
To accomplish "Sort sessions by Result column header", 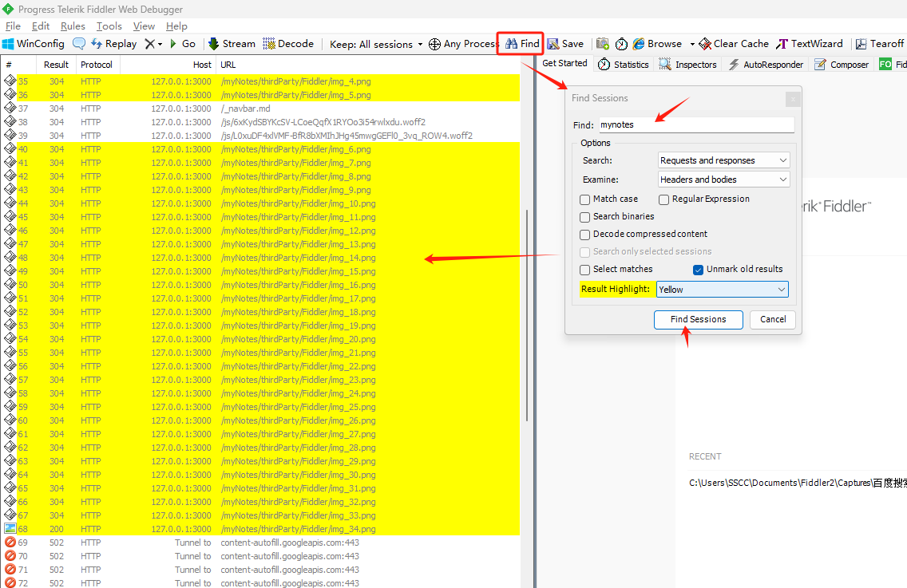I will tap(56, 65).
